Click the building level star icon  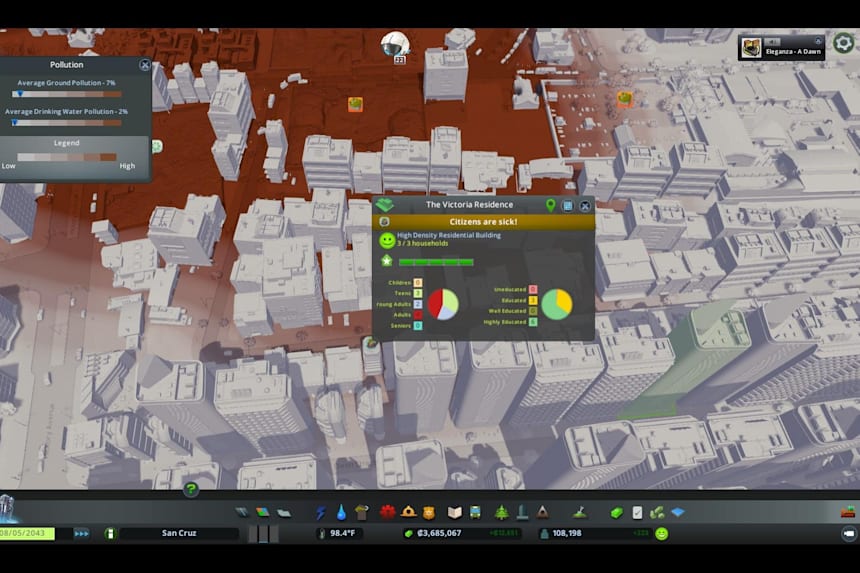[387, 261]
